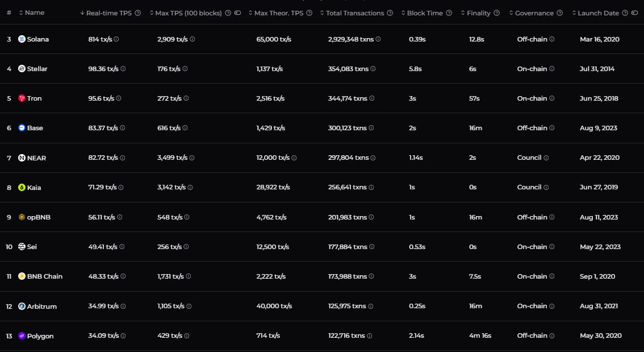
Task: Sort table by Total Transactions column
Action: tap(355, 13)
